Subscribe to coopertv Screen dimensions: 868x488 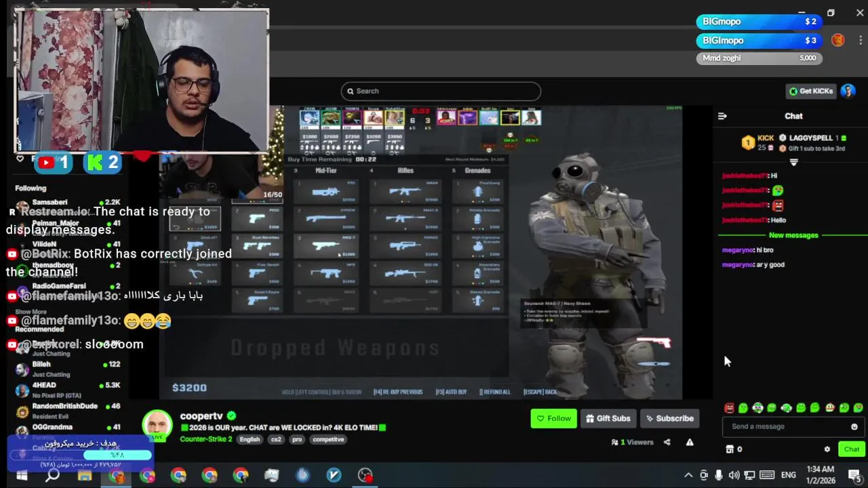click(670, 418)
